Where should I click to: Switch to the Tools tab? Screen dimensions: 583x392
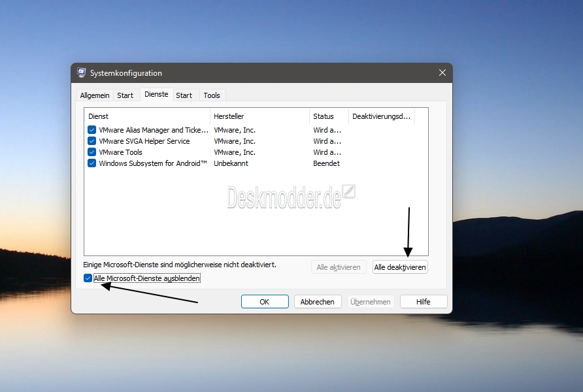point(212,95)
